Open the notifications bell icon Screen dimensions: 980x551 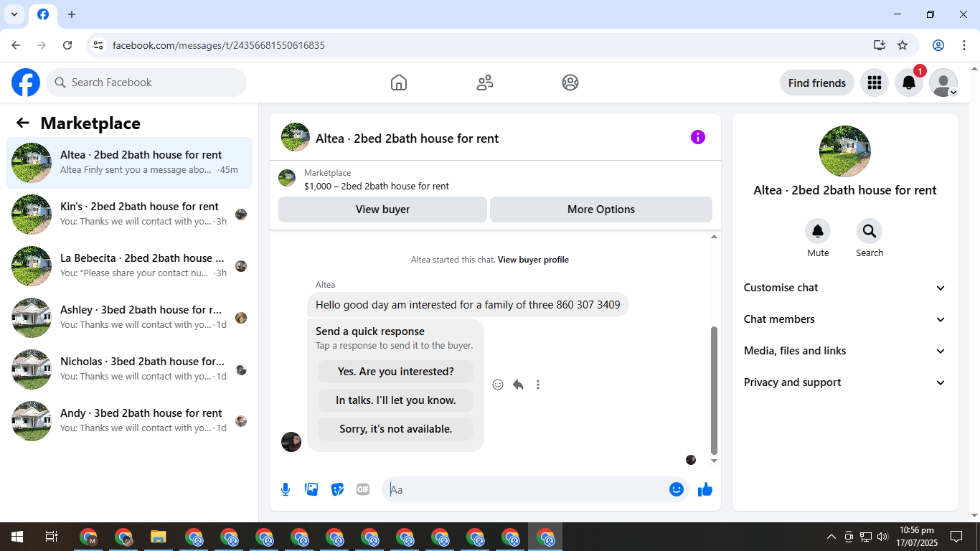coord(908,83)
